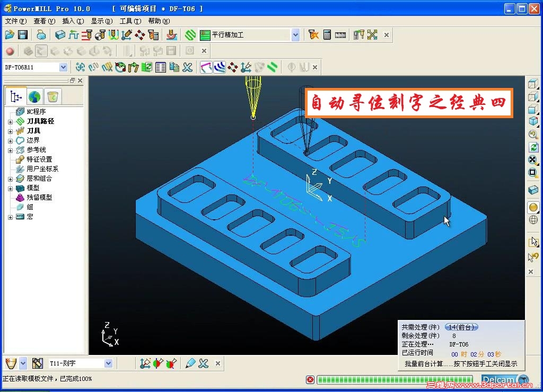Open tool type dropdown arrow beside cup icon
This screenshot has height=392, width=543.
(x=23, y=363)
